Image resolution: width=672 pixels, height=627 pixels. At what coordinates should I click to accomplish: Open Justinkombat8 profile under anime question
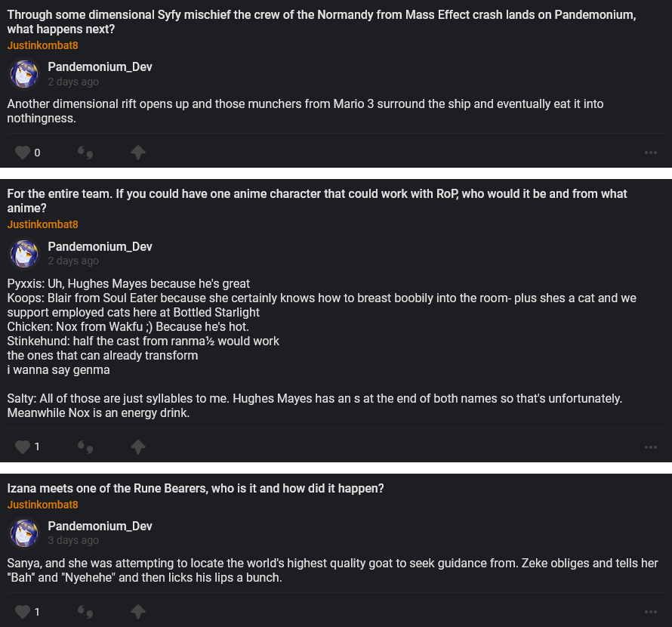pos(43,224)
